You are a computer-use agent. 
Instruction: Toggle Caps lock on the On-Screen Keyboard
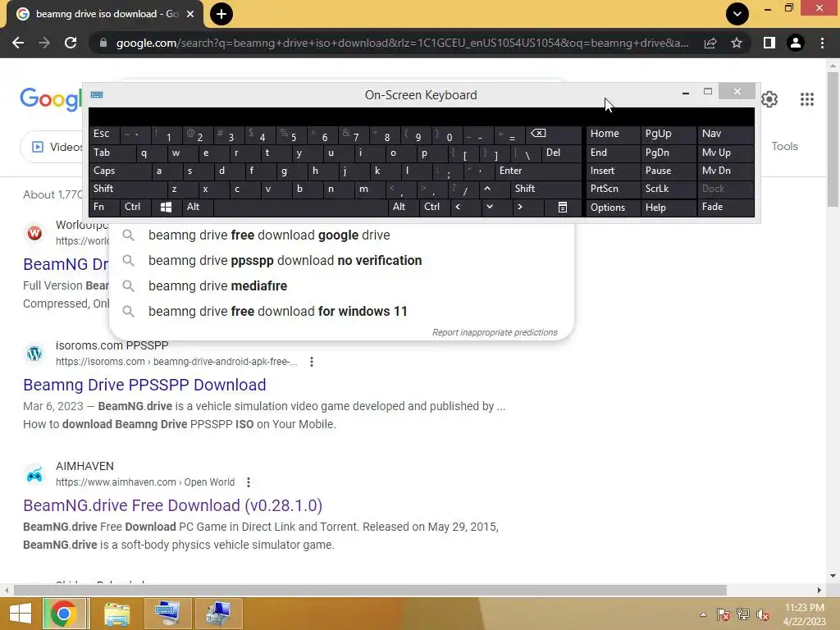[x=121, y=171]
